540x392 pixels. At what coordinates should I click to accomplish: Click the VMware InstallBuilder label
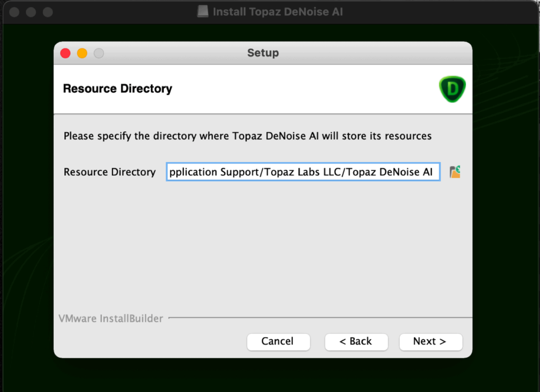tap(111, 318)
